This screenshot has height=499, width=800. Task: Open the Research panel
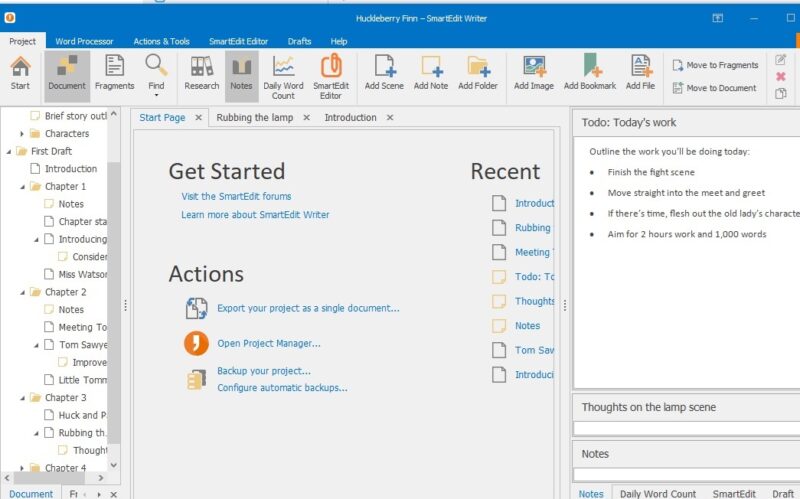point(202,74)
